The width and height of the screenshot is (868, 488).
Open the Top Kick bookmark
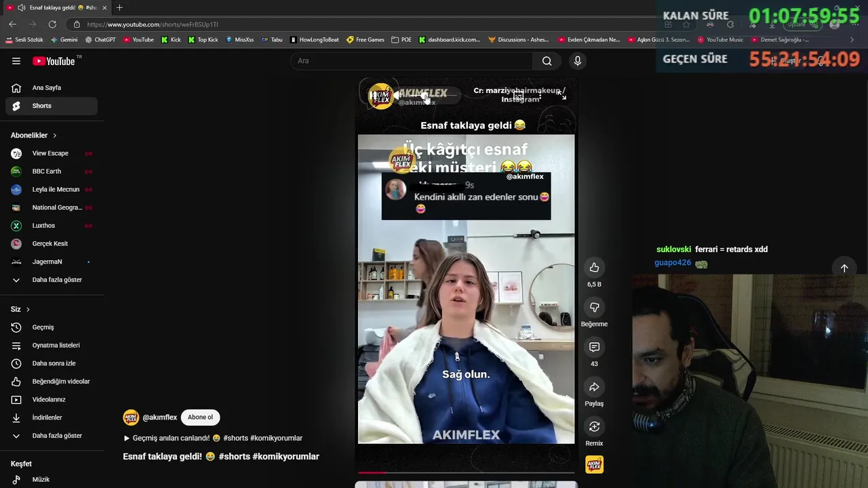(203, 40)
